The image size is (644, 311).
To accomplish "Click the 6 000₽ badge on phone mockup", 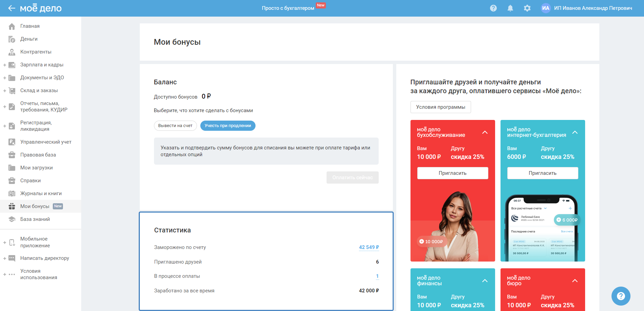I will click(x=567, y=220).
